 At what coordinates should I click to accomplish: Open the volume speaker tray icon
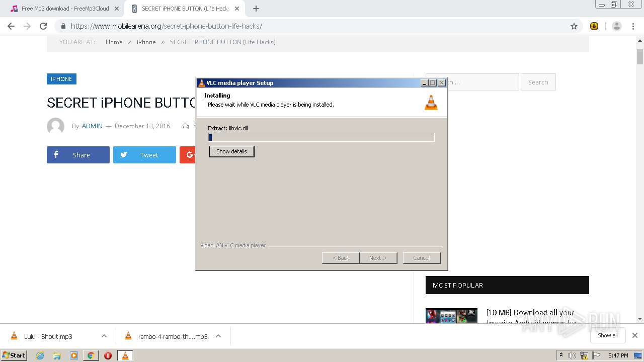pos(572,355)
